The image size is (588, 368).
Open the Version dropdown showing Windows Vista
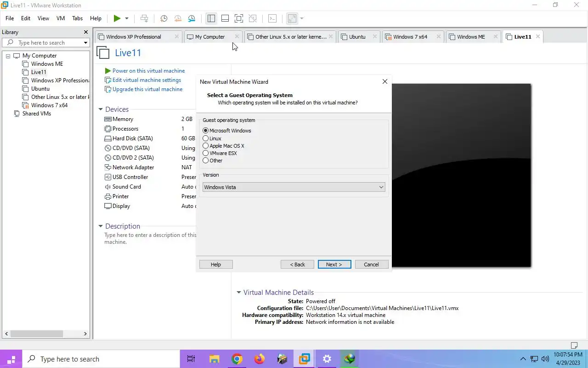tap(294, 187)
